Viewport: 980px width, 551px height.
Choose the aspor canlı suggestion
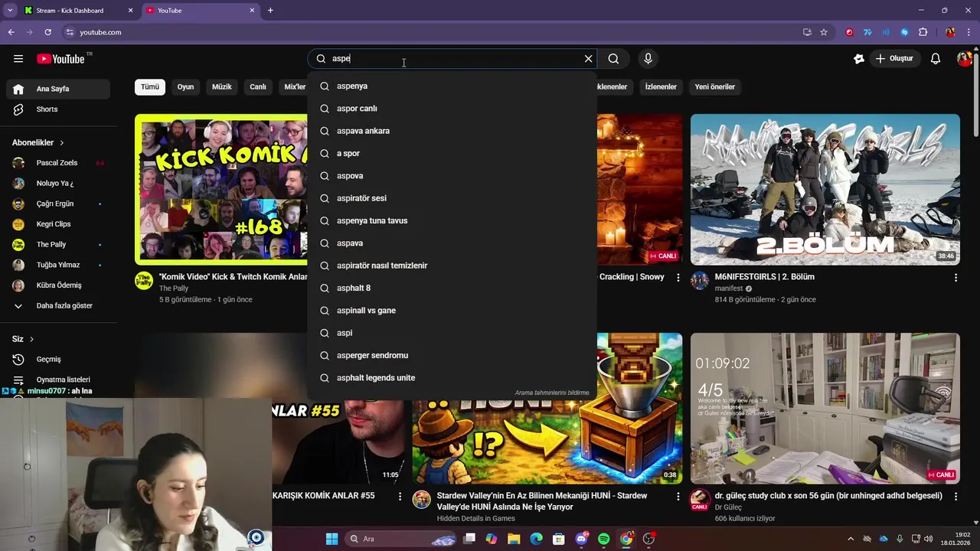tap(452, 109)
